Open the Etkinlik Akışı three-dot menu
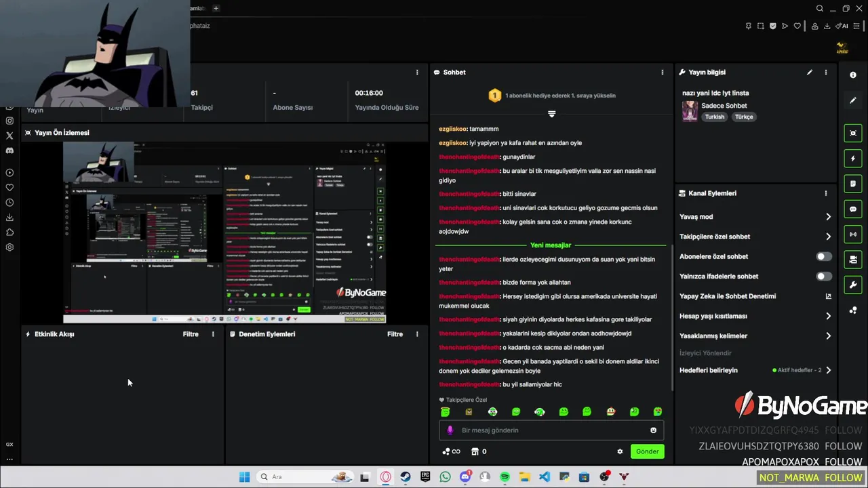The height and width of the screenshot is (488, 868). 213,334
